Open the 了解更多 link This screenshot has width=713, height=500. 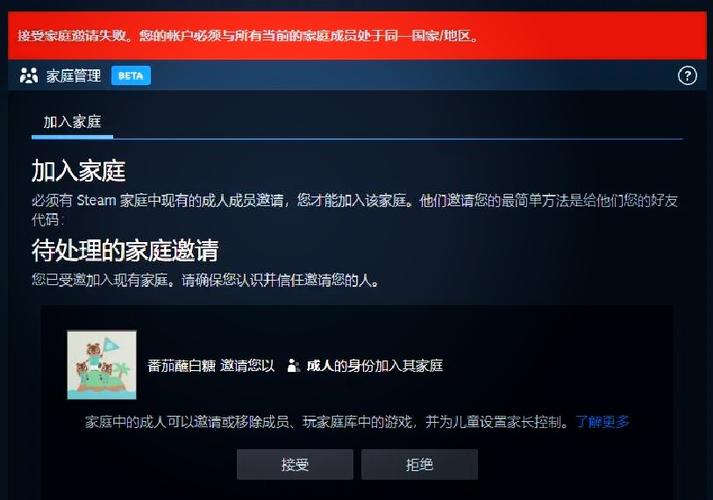603,422
